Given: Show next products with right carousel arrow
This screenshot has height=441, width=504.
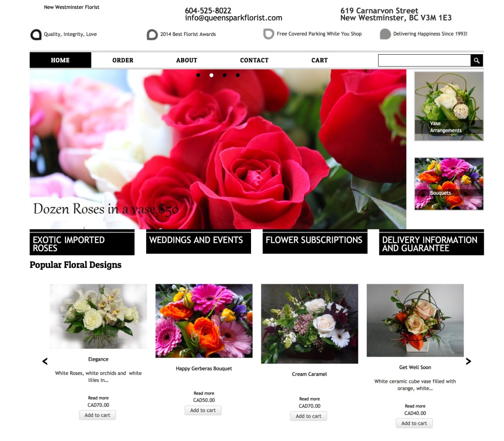Looking at the screenshot, I should point(468,361).
